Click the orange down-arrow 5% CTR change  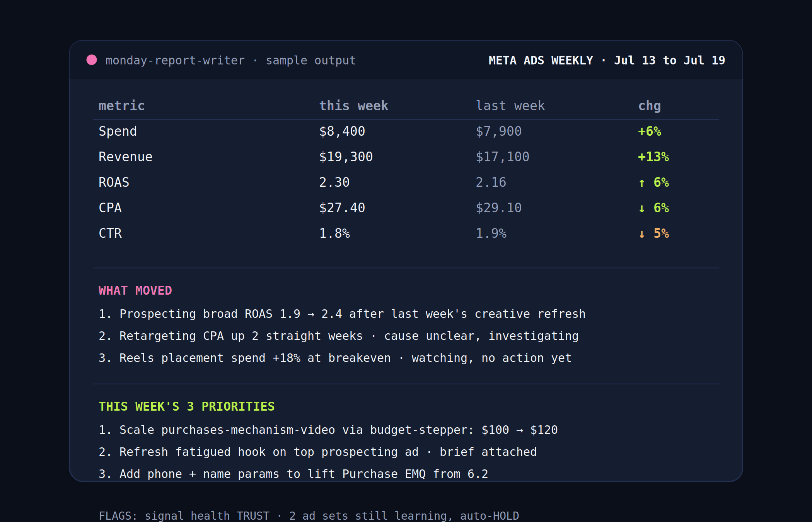[x=653, y=233]
